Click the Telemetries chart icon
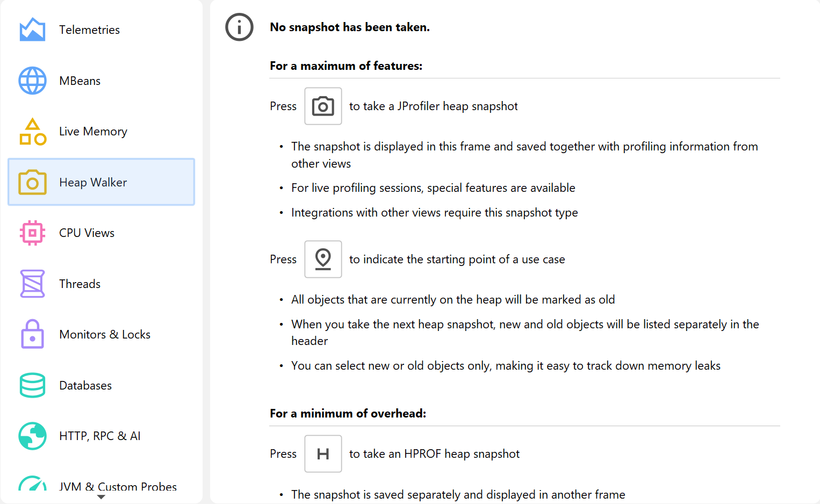820x504 pixels. 32,30
